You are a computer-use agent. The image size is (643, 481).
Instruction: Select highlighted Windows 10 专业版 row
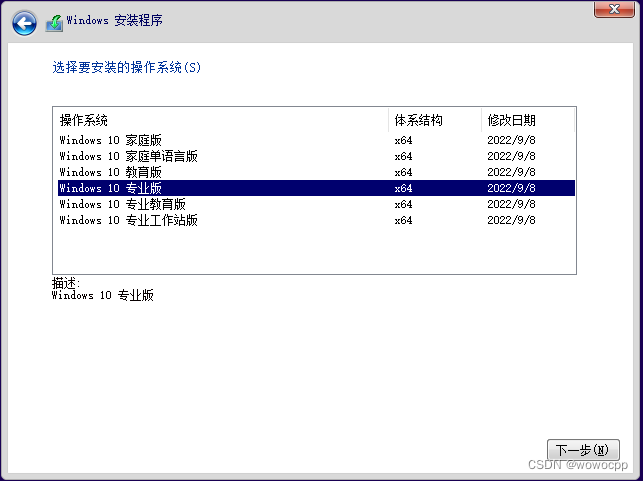pyautogui.click(x=316, y=188)
